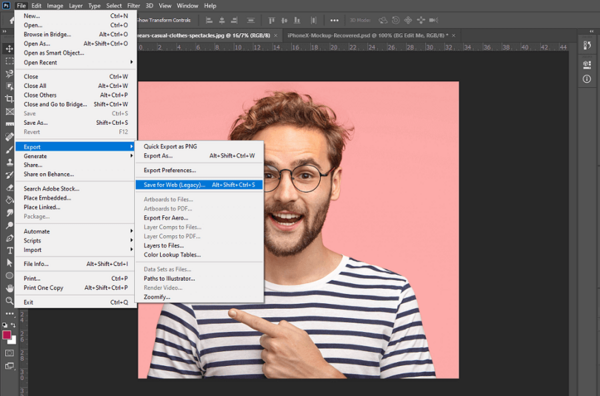Select the Zoom tool
This screenshot has height=396, width=600.
click(9, 301)
